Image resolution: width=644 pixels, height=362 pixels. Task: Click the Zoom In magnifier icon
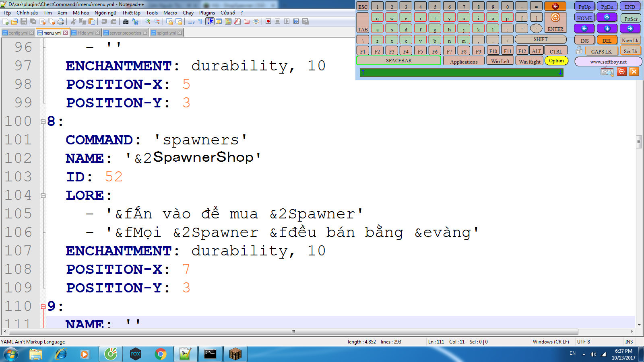click(x=148, y=21)
